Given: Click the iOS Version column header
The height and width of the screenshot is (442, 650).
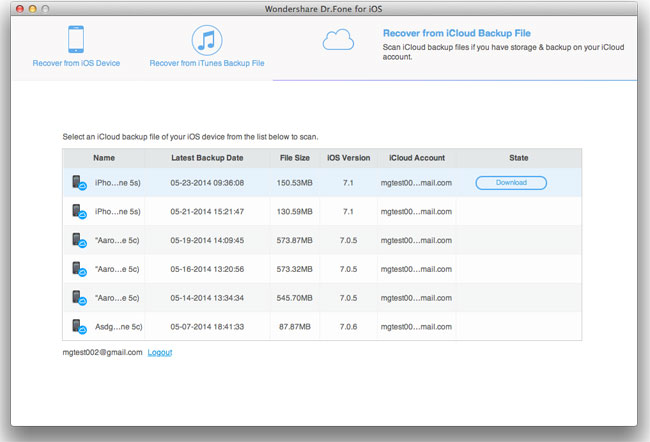Looking at the screenshot, I should pos(348,158).
